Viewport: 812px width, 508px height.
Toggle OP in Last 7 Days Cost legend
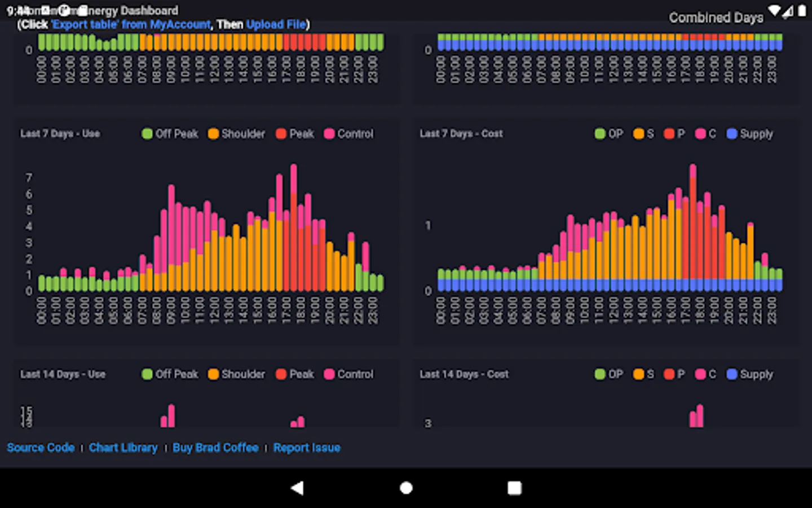pyautogui.click(x=609, y=134)
